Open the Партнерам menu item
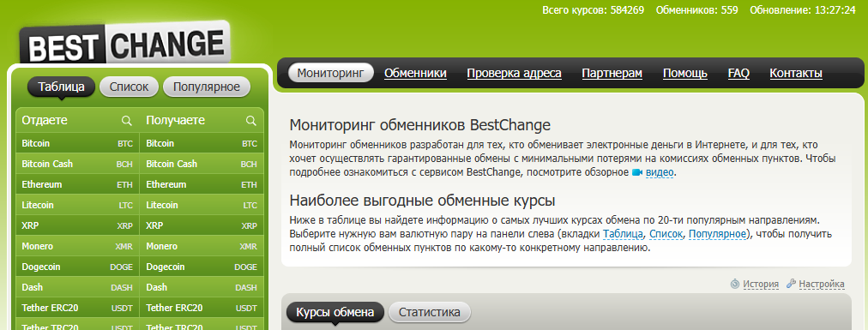 click(612, 73)
